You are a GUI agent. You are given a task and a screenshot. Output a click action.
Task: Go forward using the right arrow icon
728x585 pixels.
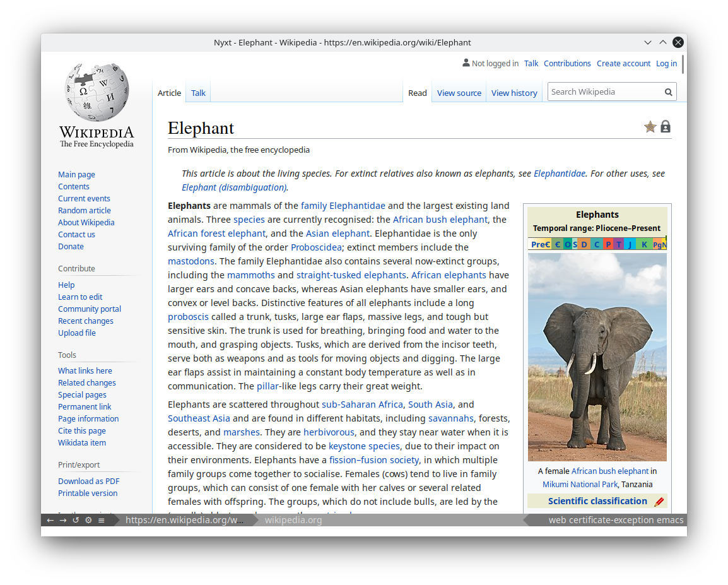63,520
